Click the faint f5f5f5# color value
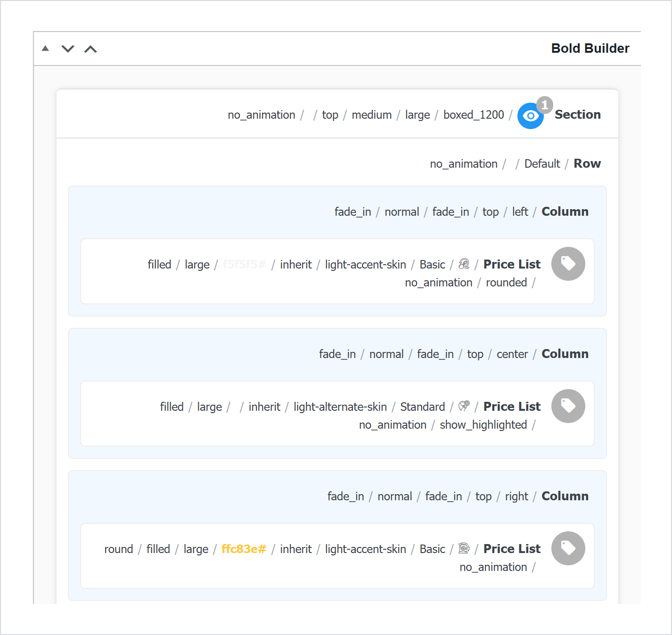Viewport: 672px width, 635px height. click(x=245, y=264)
